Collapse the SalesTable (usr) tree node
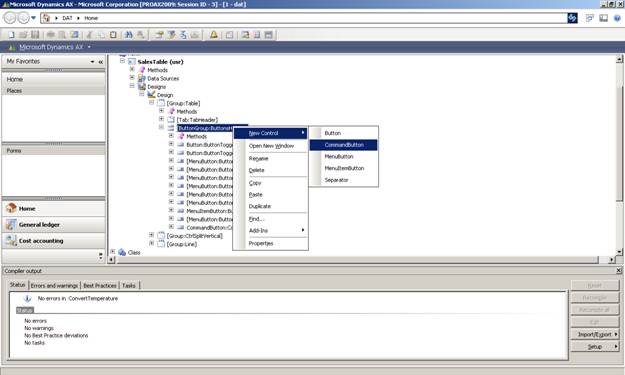625x375 pixels. click(122, 61)
